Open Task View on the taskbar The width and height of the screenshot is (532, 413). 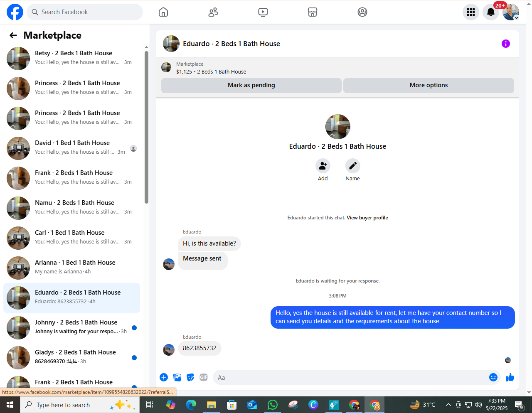pos(150,405)
